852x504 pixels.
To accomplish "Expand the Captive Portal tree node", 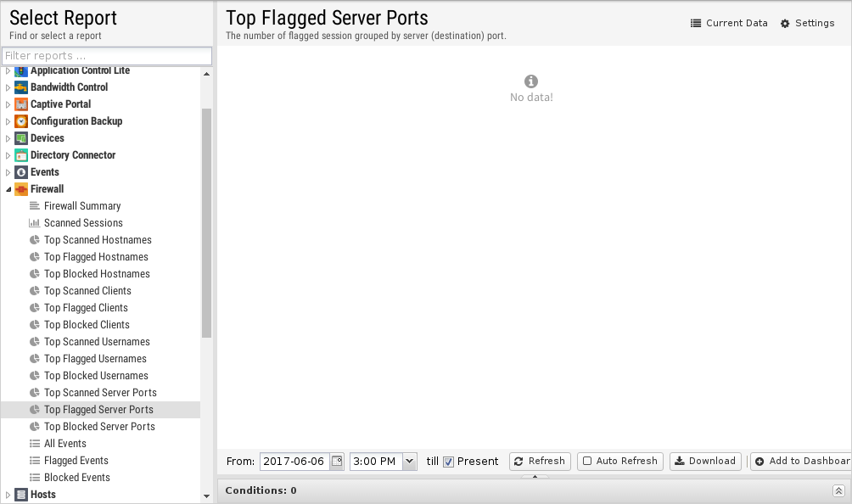I will pyautogui.click(x=8, y=104).
